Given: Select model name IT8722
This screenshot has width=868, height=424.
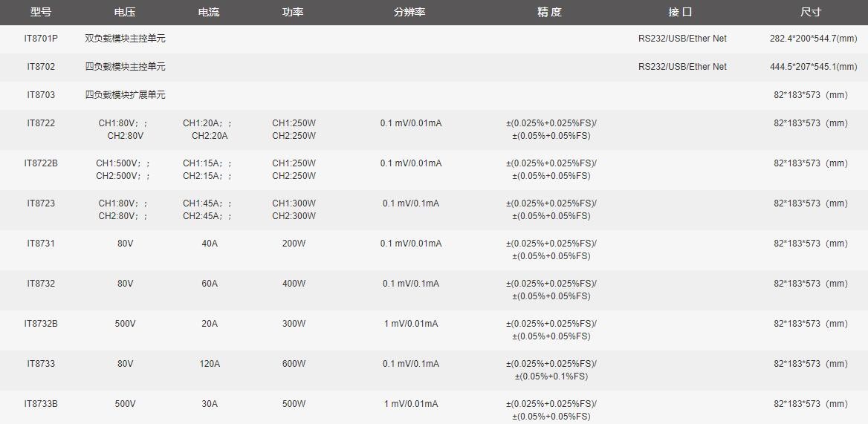Looking at the screenshot, I should [x=41, y=123].
